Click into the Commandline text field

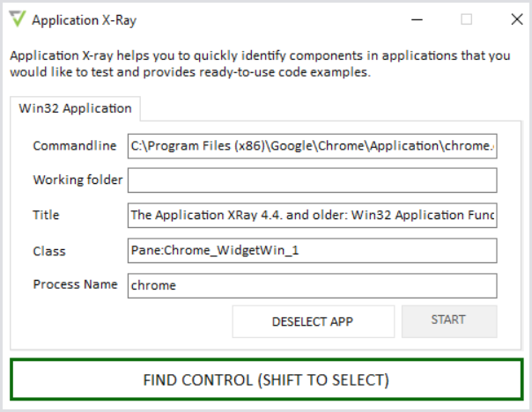click(312, 145)
